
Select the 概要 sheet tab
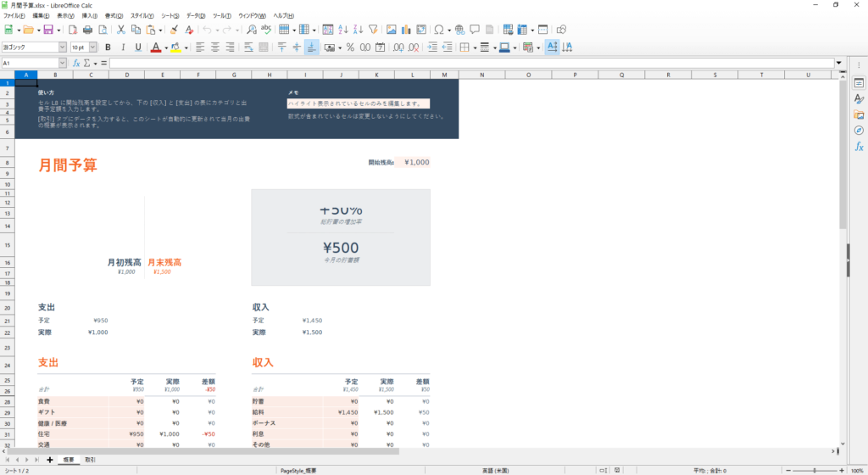(x=68, y=460)
